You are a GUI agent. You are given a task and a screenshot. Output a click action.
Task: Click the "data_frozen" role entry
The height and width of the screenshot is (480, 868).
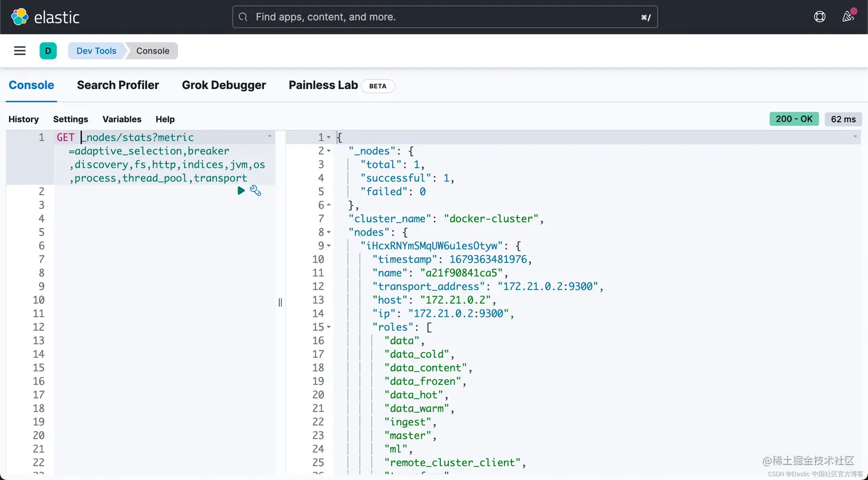[x=425, y=381]
